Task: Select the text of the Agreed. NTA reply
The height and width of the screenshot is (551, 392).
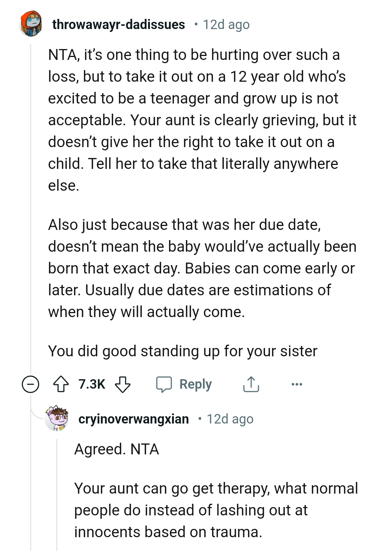Action: pos(118,449)
